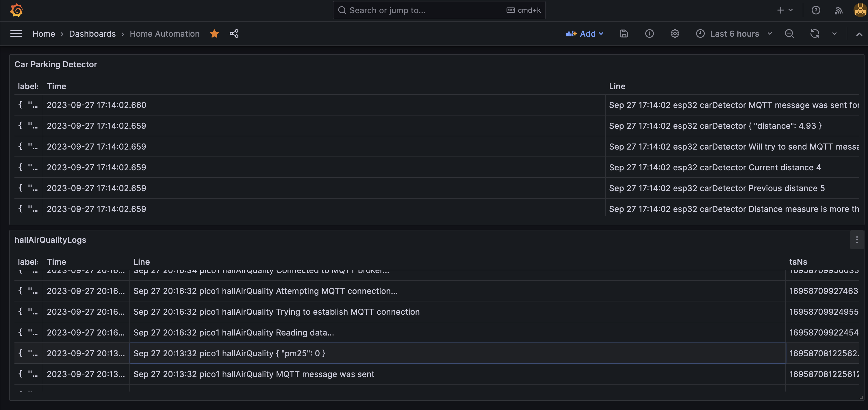Open the help question mark menu
The width and height of the screenshot is (868, 410).
[816, 10]
